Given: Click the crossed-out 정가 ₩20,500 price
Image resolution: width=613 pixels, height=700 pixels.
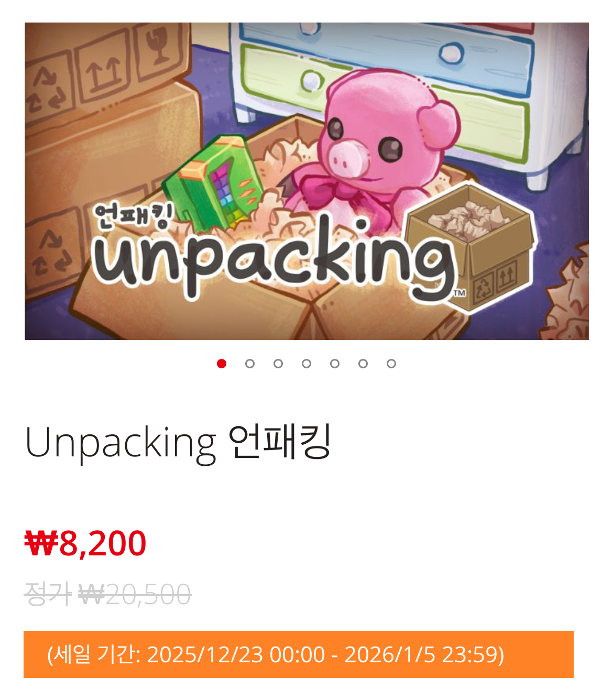Looking at the screenshot, I should 107,594.
